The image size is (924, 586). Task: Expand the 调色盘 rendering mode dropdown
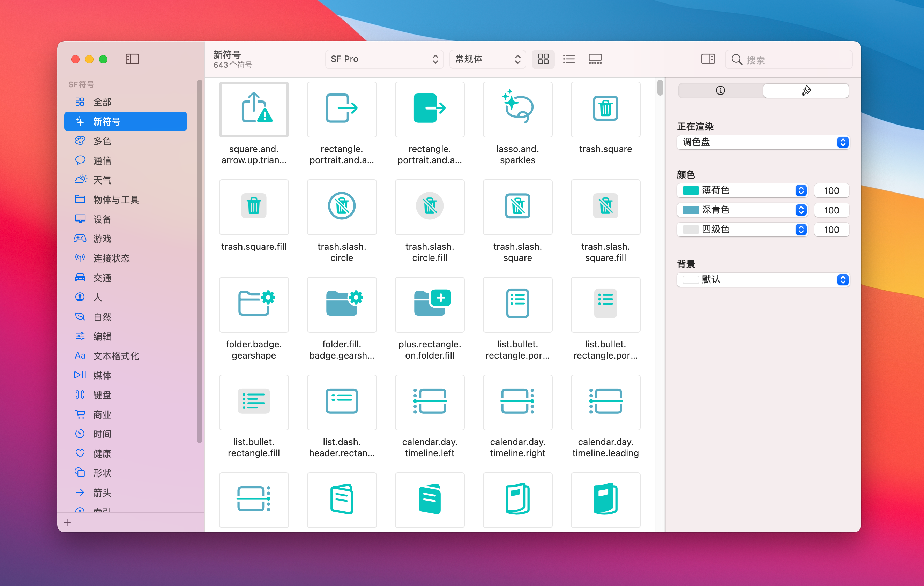(763, 142)
